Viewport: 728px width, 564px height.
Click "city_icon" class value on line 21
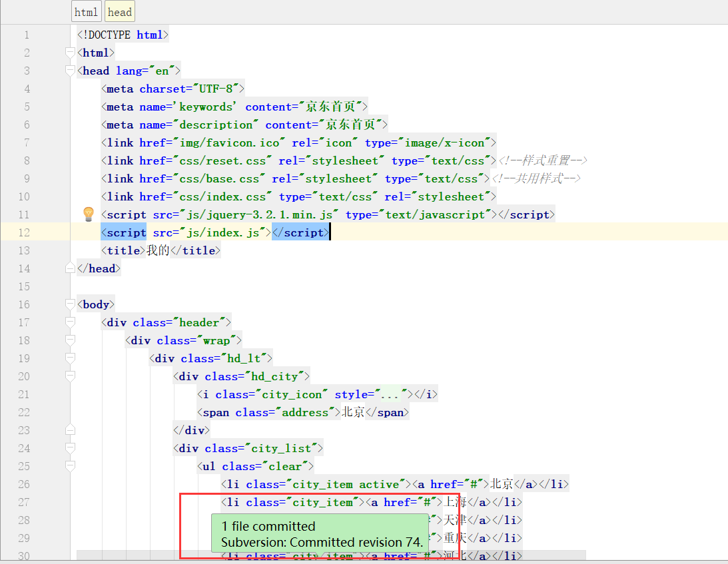[x=292, y=395]
